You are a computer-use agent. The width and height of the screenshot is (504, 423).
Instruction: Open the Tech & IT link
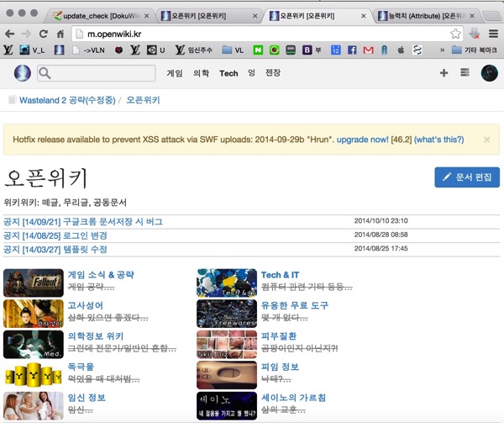coord(280,275)
